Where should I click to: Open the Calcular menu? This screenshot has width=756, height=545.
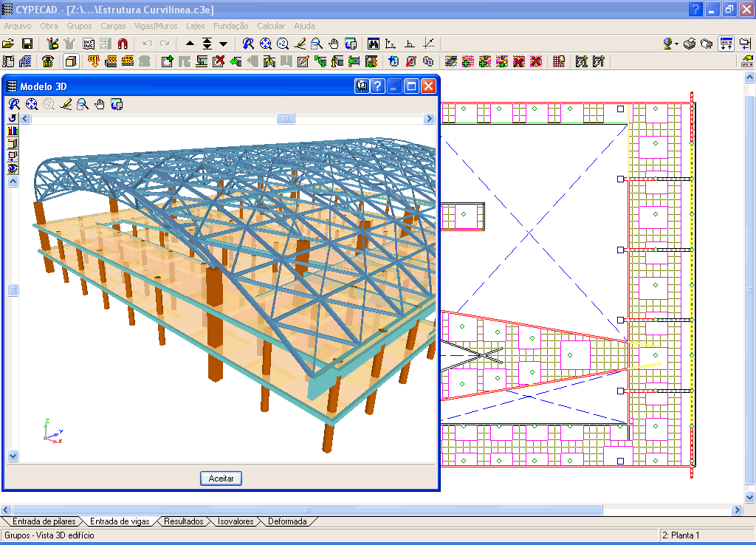tap(271, 26)
